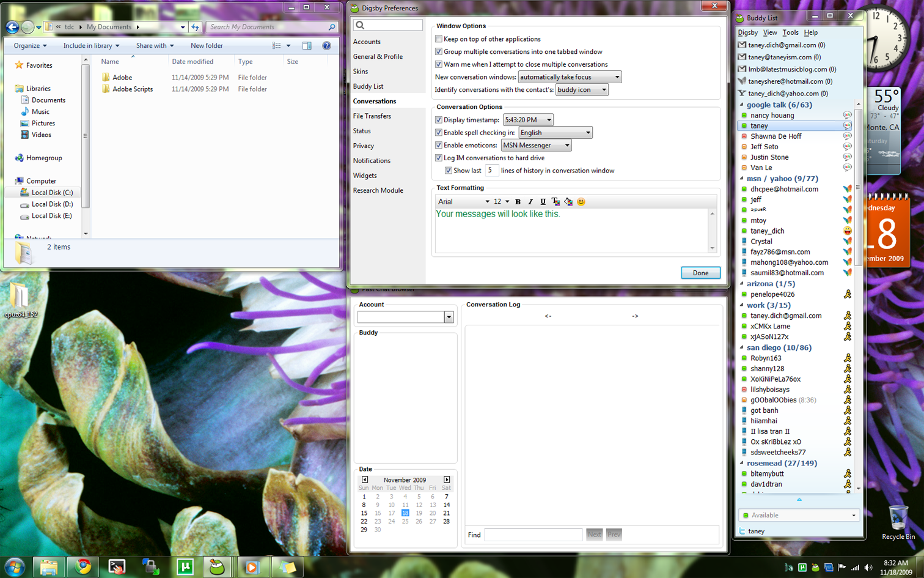The image size is (924, 578).
Task: Click the history lines number field
Action: tap(491, 171)
